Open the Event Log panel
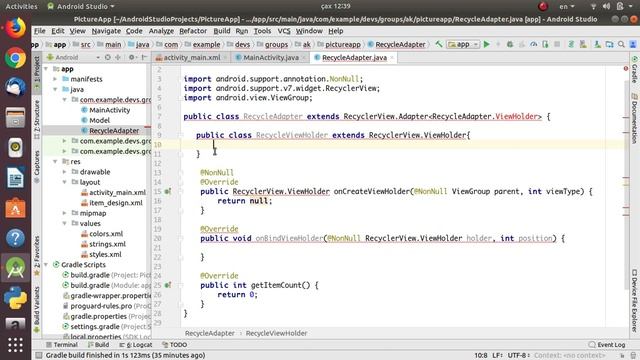Image resolution: width=640 pixels, height=360 pixels. [607, 345]
